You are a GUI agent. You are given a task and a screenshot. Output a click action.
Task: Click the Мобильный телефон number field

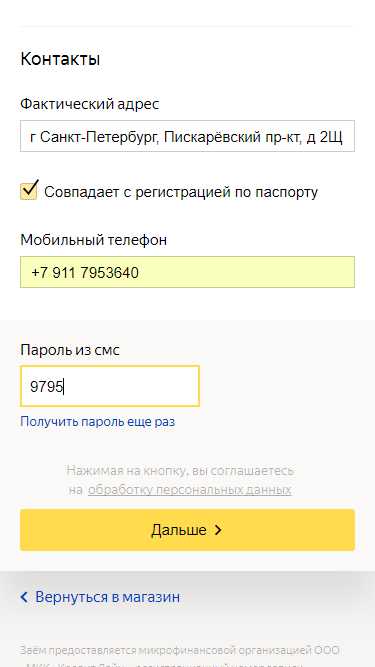(x=188, y=272)
